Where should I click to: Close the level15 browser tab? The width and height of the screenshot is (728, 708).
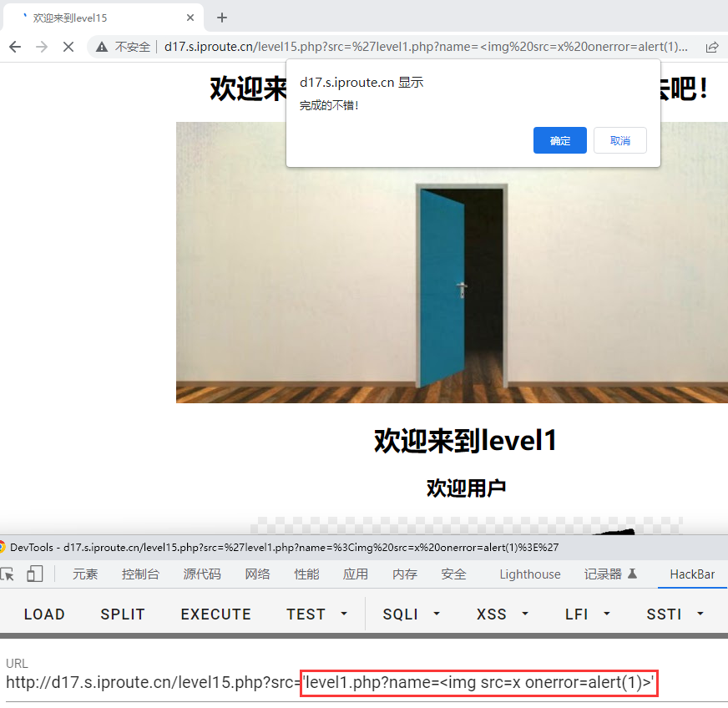tap(190, 18)
